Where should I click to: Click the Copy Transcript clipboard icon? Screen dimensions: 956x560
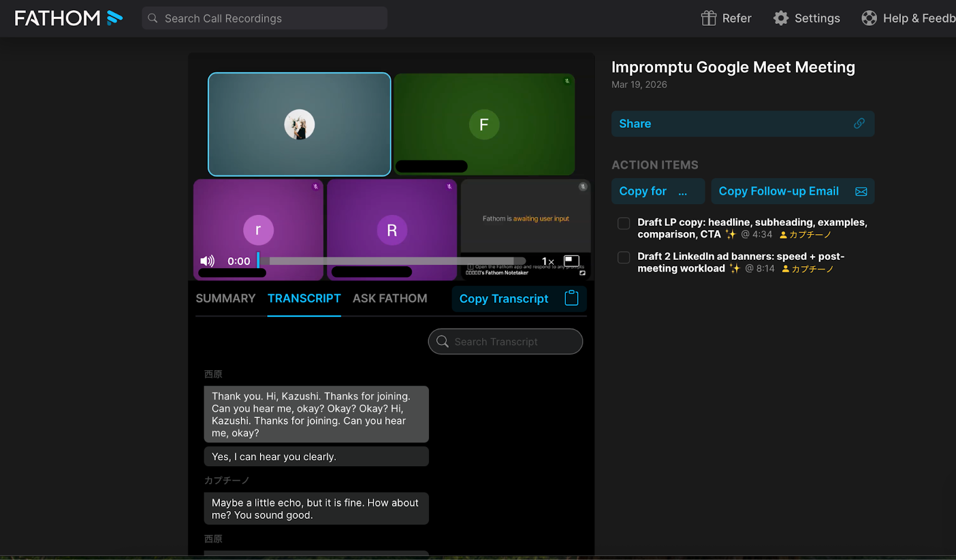tap(571, 299)
